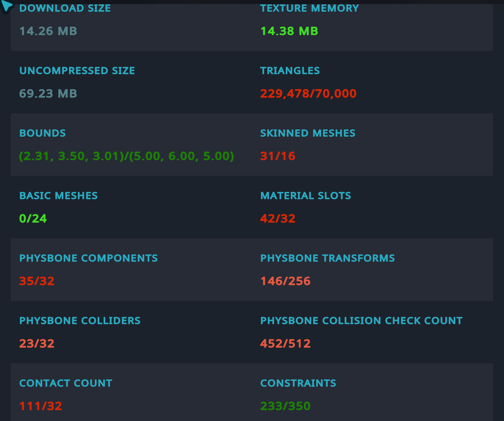Select the Contact Count 111/32 value
This screenshot has width=504, height=421.
[x=41, y=406]
